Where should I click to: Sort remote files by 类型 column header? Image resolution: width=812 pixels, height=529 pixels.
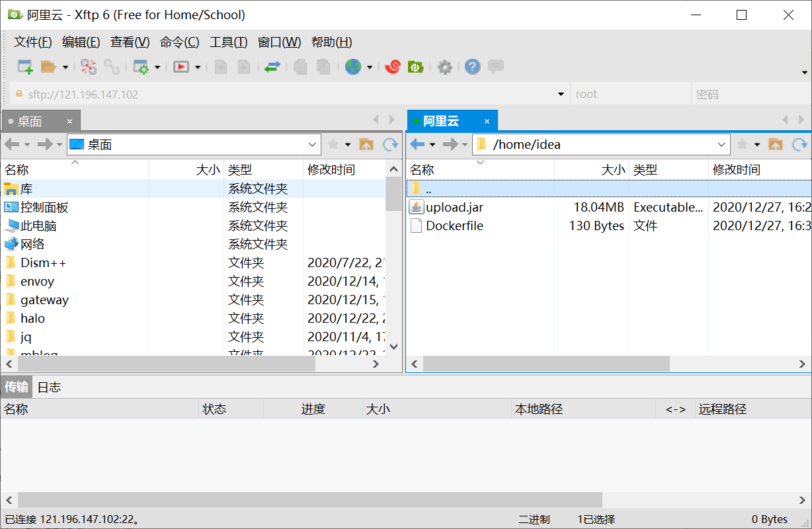click(669, 169)
